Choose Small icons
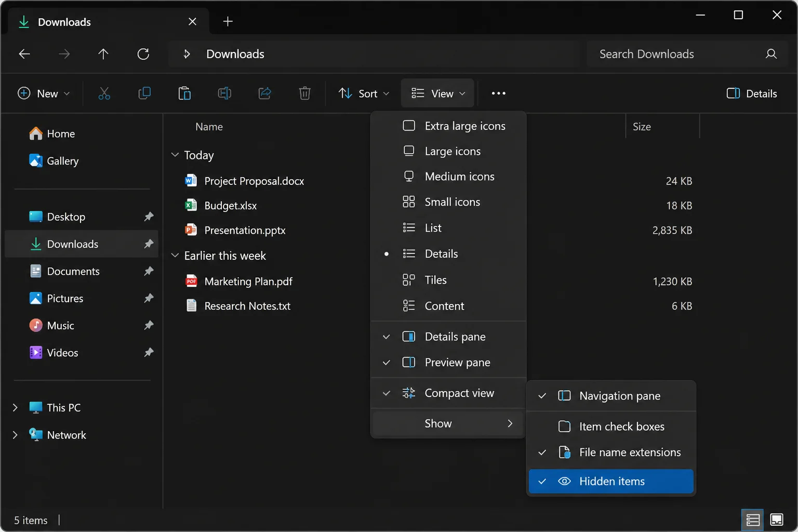 (x=448, y=202)
